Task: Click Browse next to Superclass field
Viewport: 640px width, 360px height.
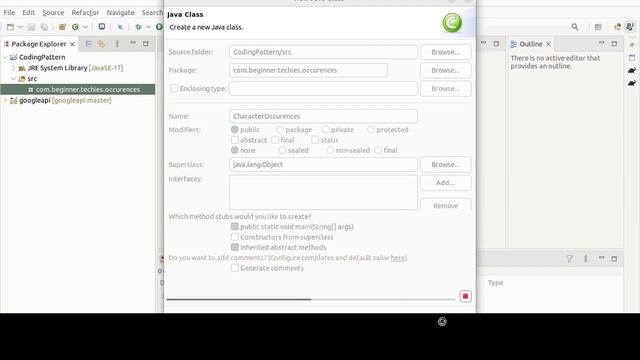Action: click(445, 164)
